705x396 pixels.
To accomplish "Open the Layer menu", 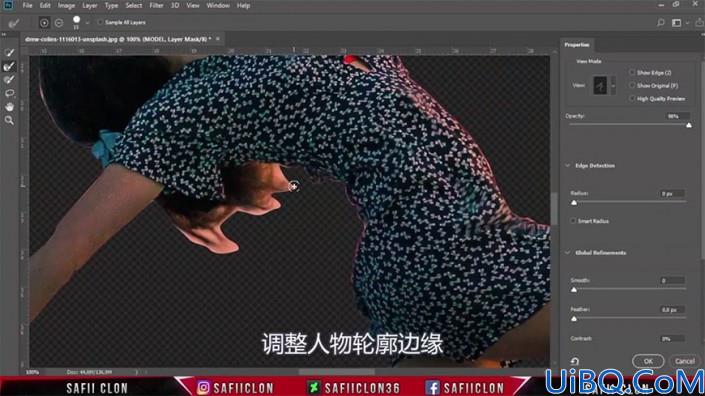I will tap(89, 5).
